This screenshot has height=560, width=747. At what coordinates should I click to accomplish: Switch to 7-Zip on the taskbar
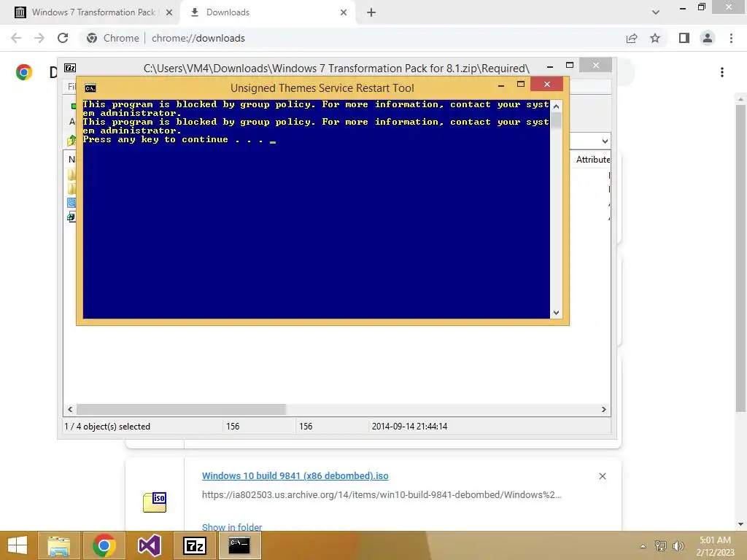(x=194, y=545)
